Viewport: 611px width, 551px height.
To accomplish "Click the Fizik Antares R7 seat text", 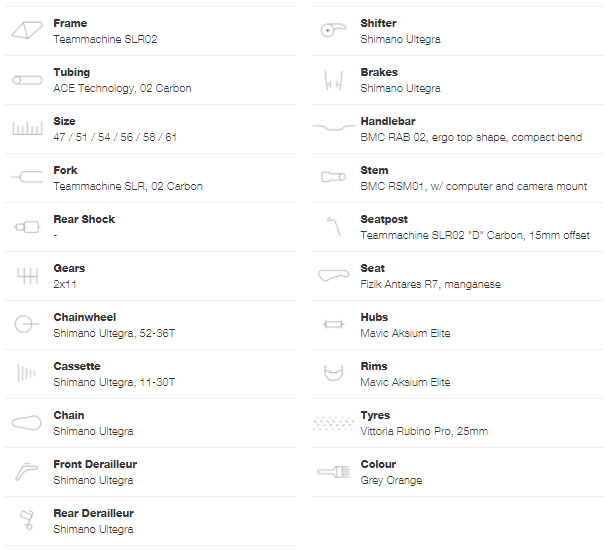I will coord(430,285).
